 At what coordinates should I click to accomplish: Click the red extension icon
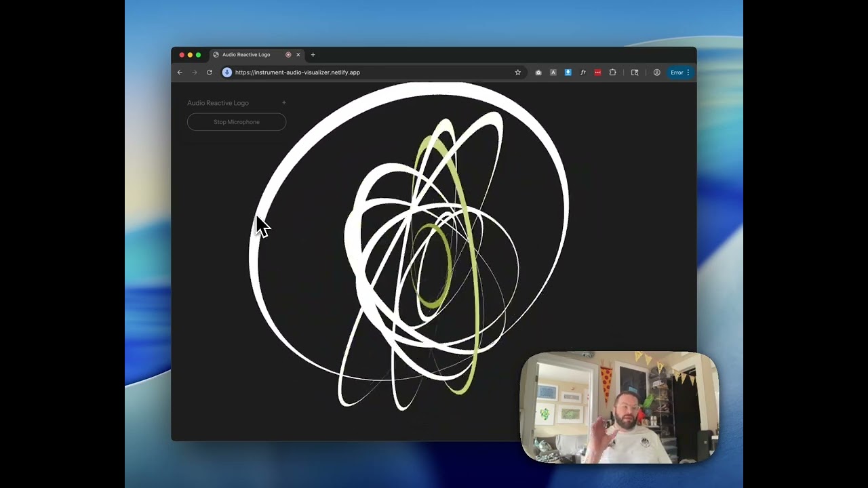pyautogui.click(x=597, y=73)
